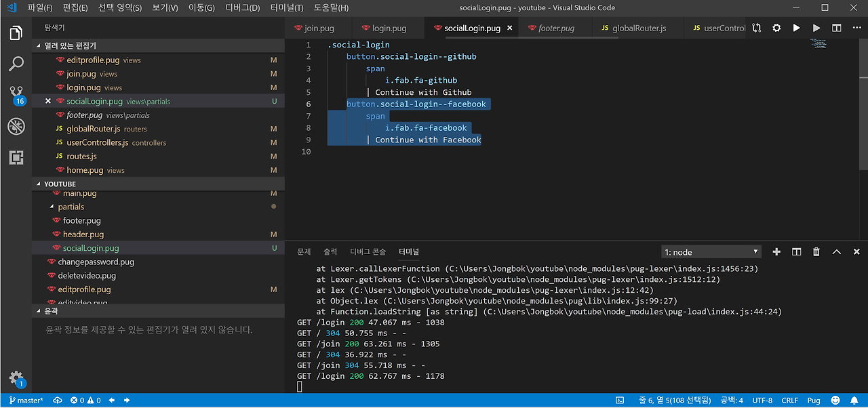This screenshot has height=408, width=868.
Task: Switch to the login.pug editor tab
Action: click(389, 28)
